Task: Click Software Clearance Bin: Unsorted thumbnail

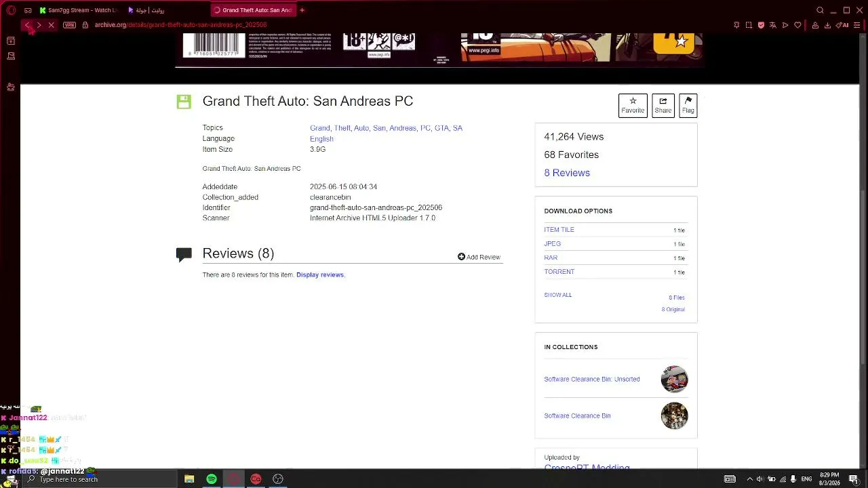Action: click(675, 380)
